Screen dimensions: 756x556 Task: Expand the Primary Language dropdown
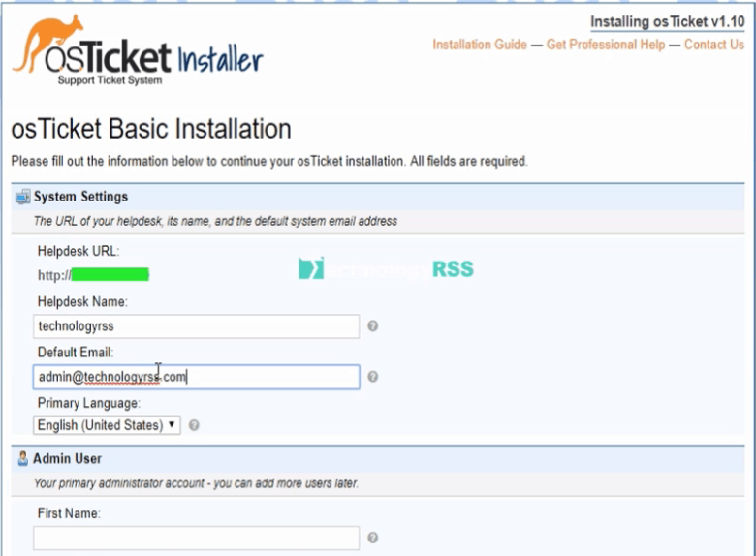pyautogui.click(x=107, y=425)
